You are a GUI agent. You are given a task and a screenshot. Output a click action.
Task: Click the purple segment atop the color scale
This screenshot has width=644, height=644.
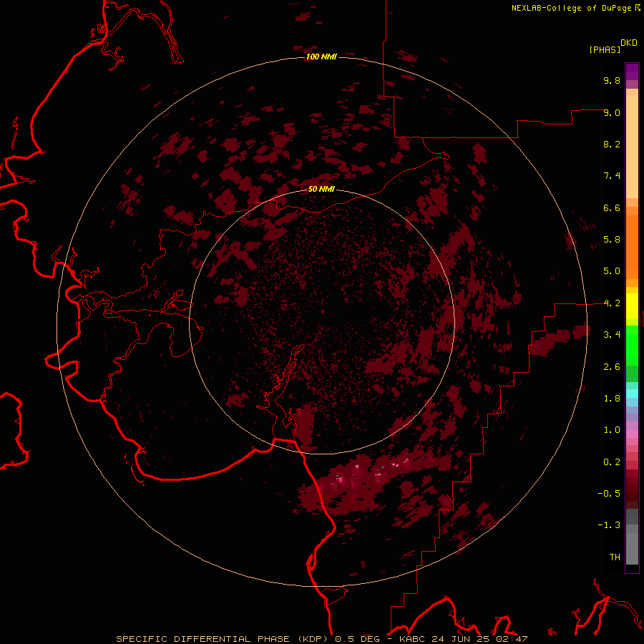point(632,72)
